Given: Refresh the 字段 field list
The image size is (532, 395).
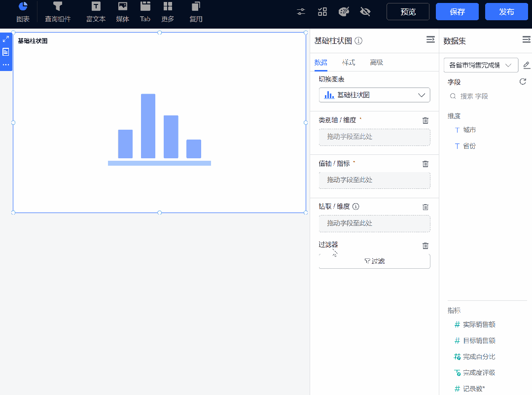Looking at the screenshot, I should (523, 82).
